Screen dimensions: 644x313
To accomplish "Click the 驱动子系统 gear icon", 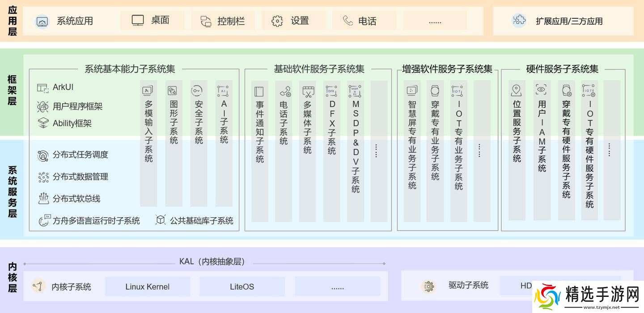I will pos(428,286).
